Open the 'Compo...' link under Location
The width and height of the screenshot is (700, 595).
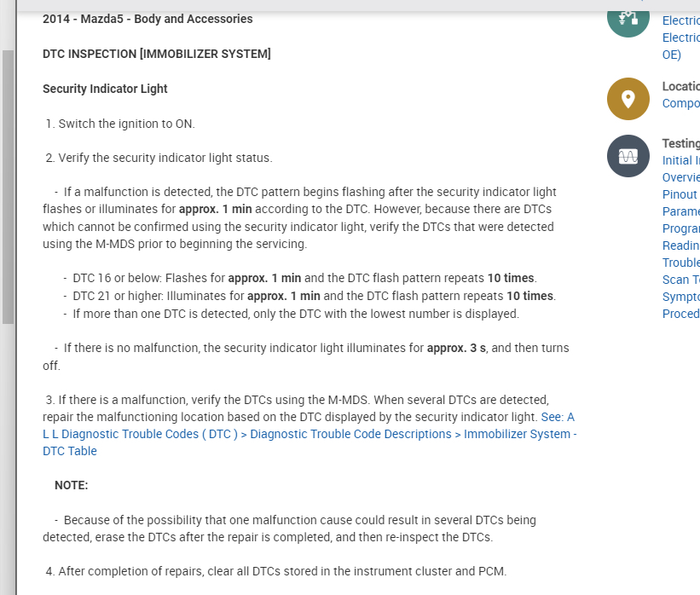680,104
